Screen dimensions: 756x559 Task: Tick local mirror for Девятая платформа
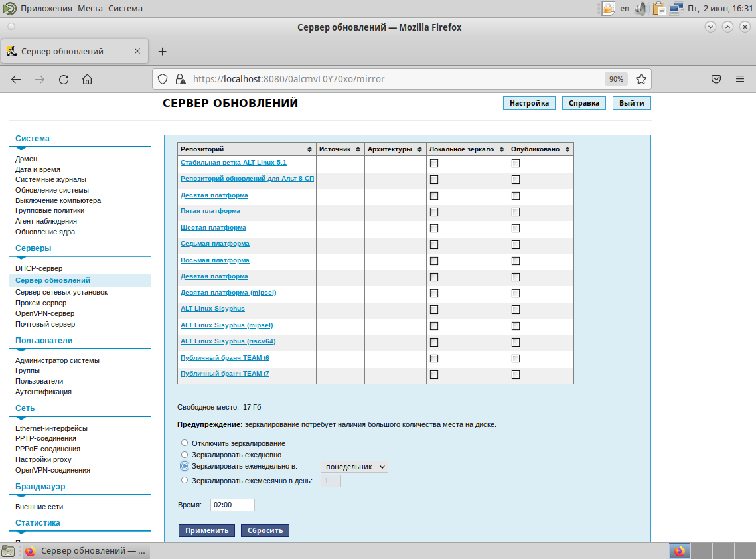click(x=434, y=278)
